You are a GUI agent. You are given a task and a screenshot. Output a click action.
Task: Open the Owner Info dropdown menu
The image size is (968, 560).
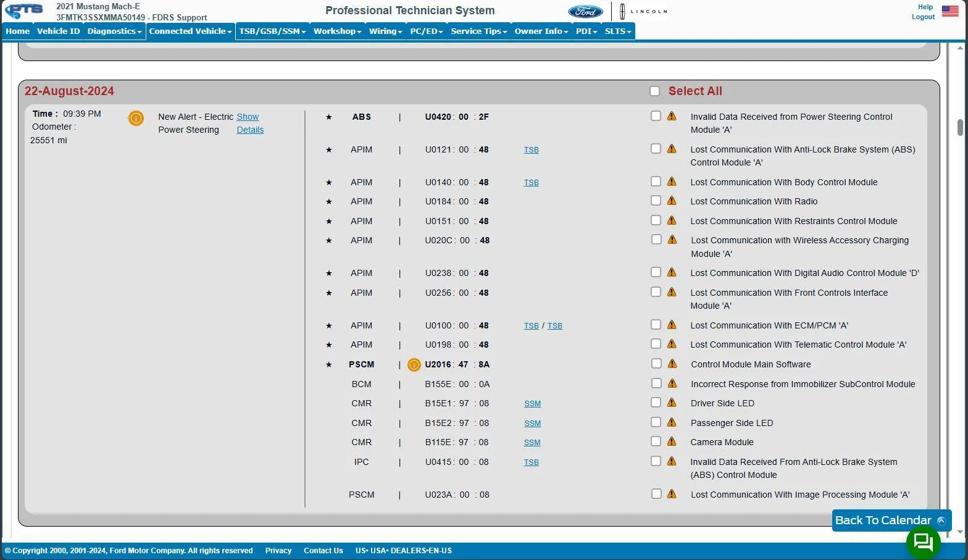[541, 31]
